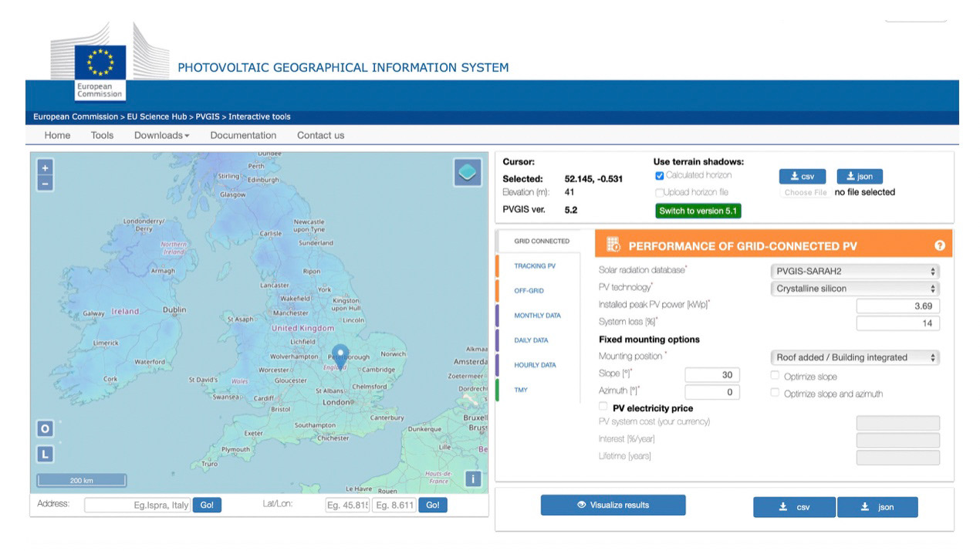This screenshot has width=980, height=551.
Task: Click PV system cost input field
Action: coord(898,423)
